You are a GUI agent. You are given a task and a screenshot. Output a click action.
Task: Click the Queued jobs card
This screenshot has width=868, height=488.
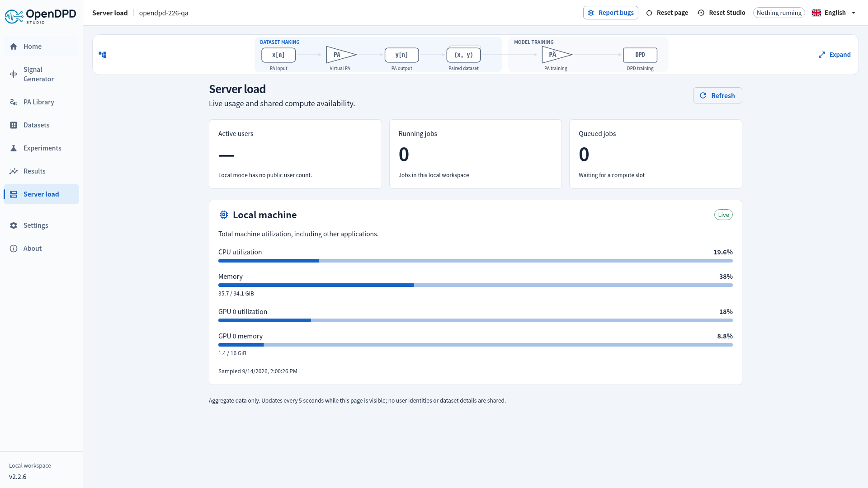pos(656,154)
